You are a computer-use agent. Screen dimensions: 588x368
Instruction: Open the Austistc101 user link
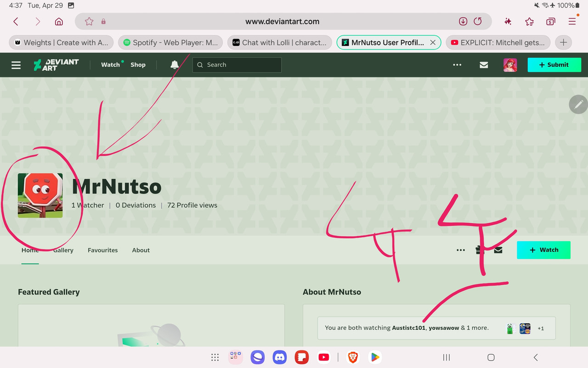click(x=408, y=328)
